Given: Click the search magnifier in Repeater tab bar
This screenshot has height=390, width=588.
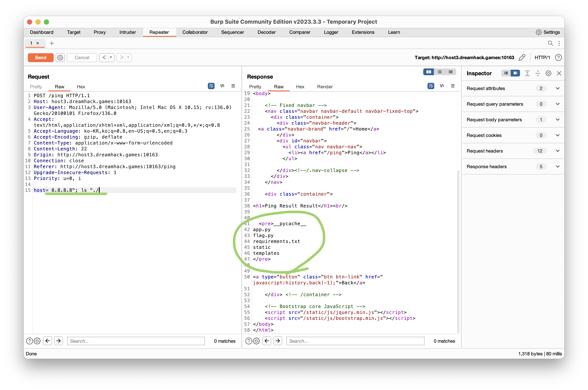Looking at the screenshot, I should pyautogui.click(x=550, y=43).
